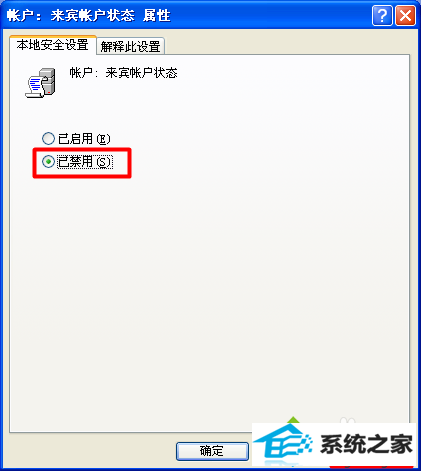This screenshot has width=421, height=471.
Task: Click the 已启用(E) option label
Action: pos(84,139)
